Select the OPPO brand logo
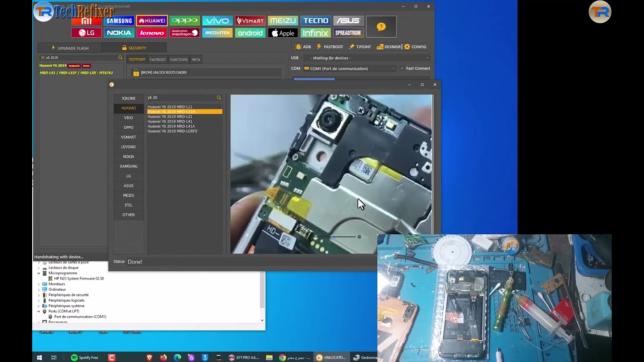Screen dimensions: 644x362 click(185, 21)
